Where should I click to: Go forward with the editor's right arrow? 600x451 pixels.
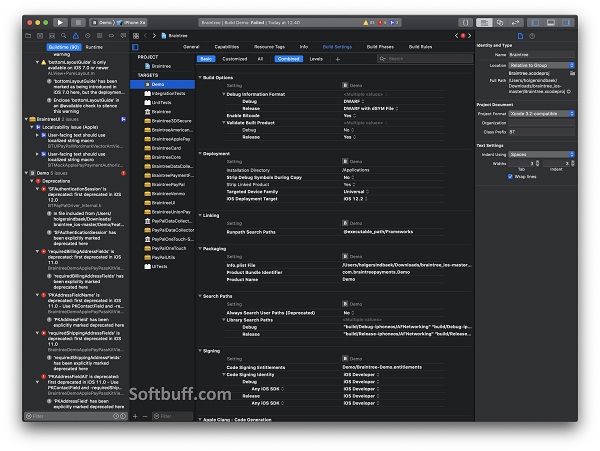tap(154, 36)
